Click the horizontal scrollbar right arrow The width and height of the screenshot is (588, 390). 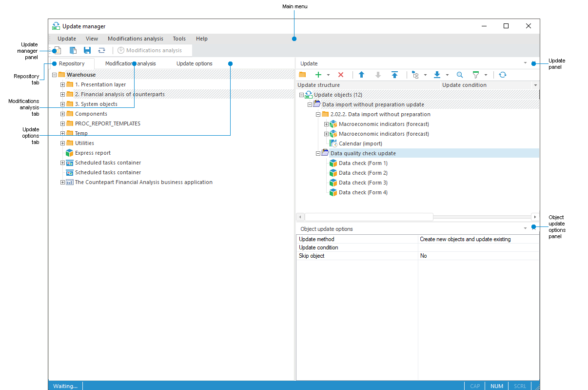tap(535, 217)
